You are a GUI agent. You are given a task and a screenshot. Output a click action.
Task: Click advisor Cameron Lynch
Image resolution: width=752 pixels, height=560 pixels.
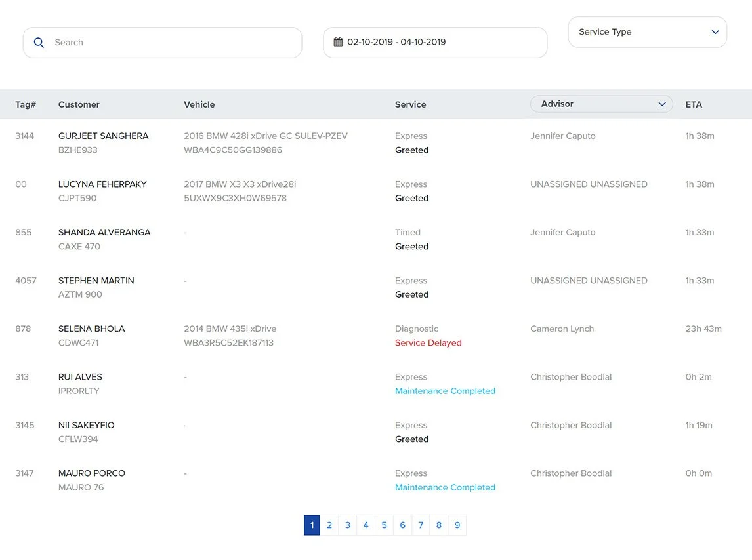point(562,329)
